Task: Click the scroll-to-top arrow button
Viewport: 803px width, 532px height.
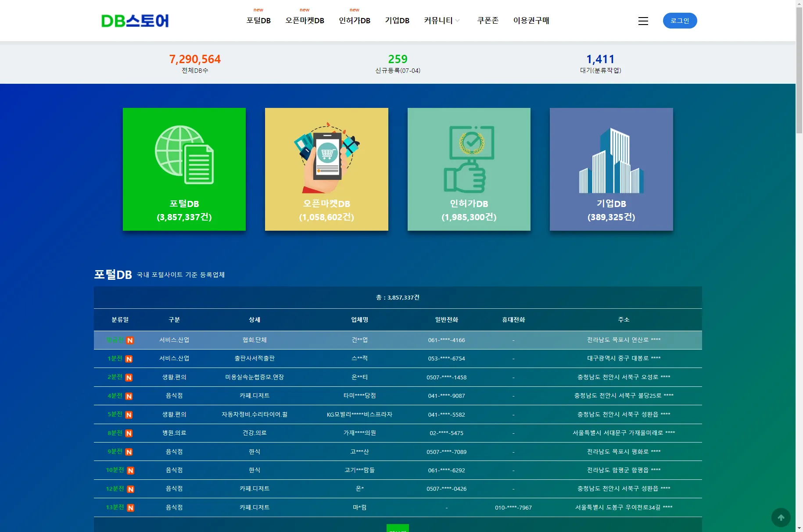Action: 781,518
